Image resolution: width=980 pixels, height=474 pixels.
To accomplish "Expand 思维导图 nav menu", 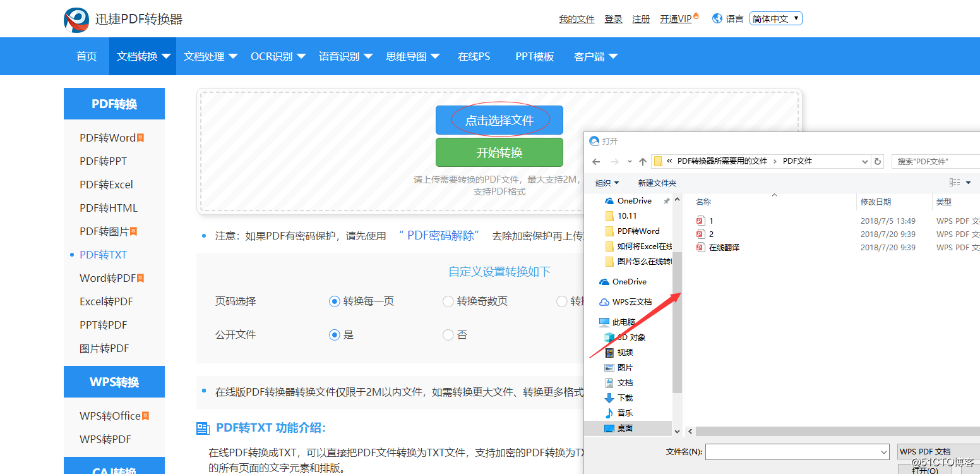I will [x=412, y=56].
